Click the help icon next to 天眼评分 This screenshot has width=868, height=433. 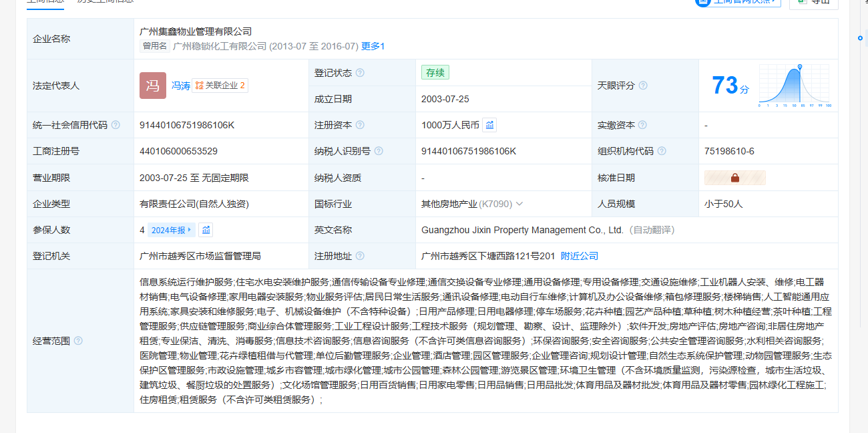pos(643,86)
